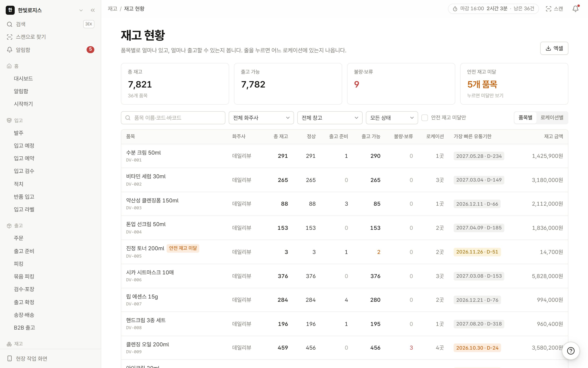Open 대시보드 in the sidebar

pyautogui.click(x=23, y=78)
